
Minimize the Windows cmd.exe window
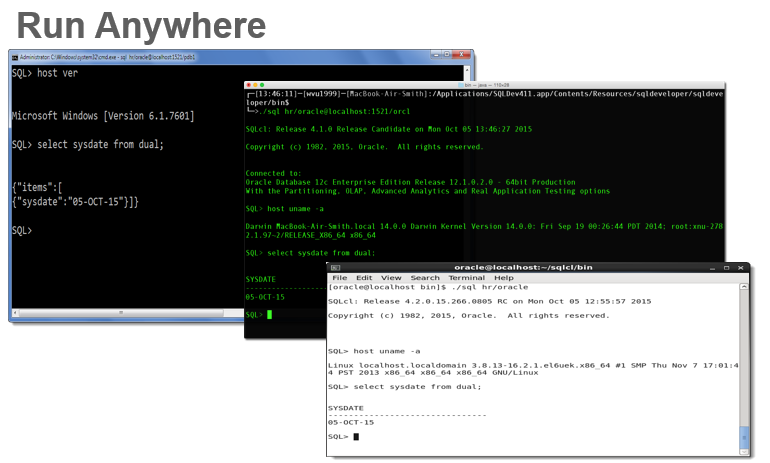coord(436,54)
